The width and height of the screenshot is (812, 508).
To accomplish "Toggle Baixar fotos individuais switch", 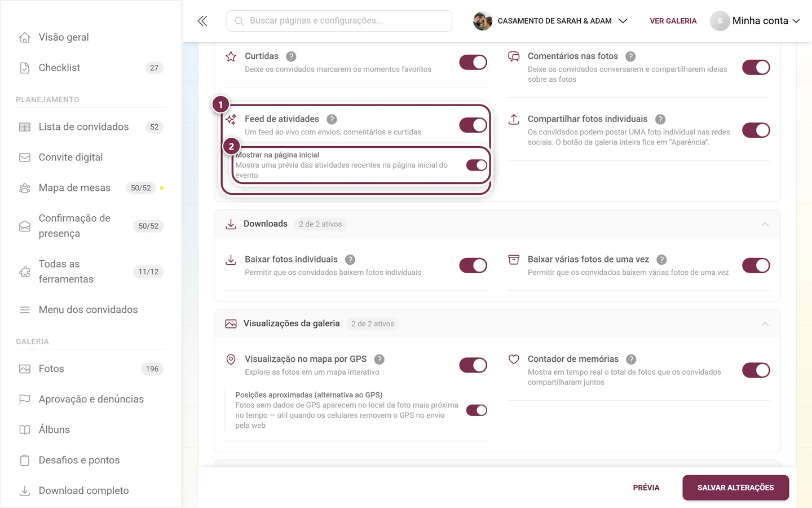I will [473, 265].
